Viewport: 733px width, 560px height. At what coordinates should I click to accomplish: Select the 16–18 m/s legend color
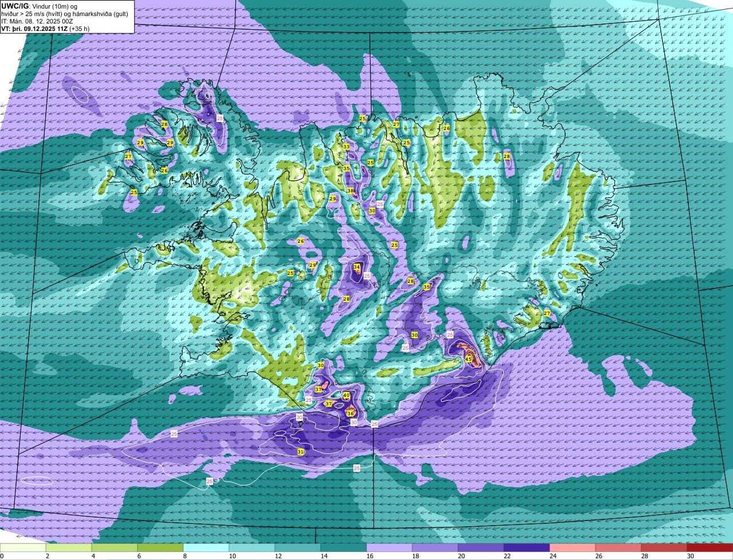tap(389, 548)
